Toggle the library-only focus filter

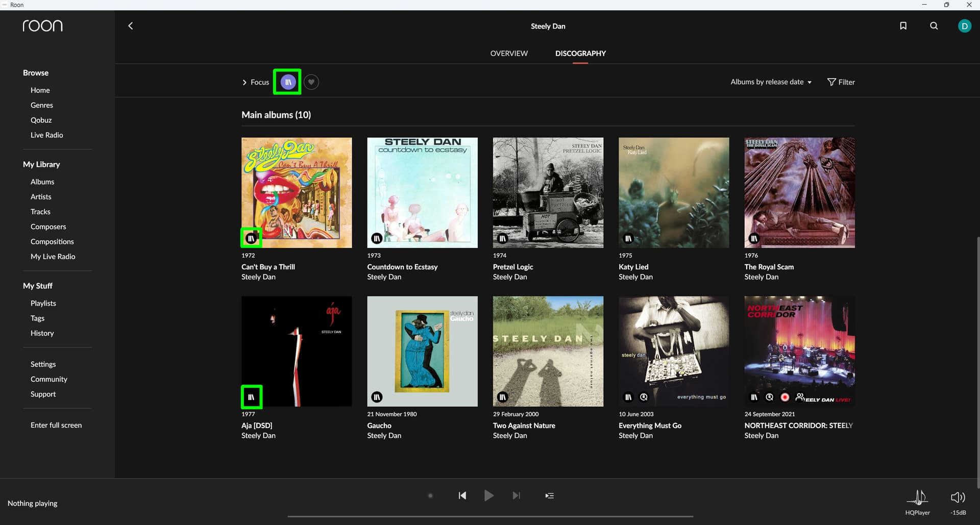[x=287, y=82]
